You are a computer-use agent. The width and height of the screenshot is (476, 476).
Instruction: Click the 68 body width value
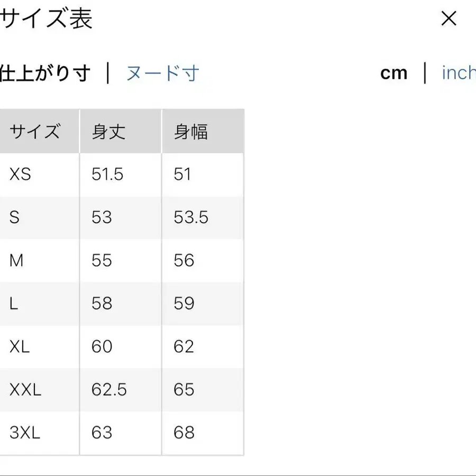[x=184, y=433]
